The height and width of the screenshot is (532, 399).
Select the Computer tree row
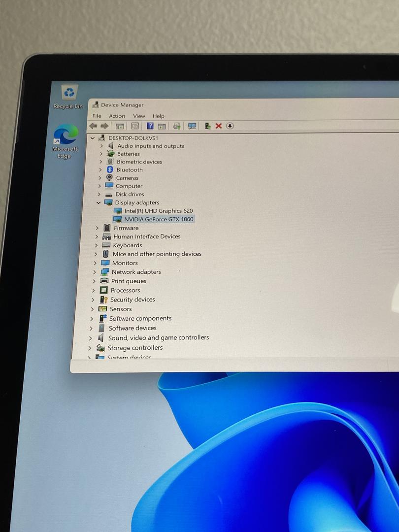129,186
